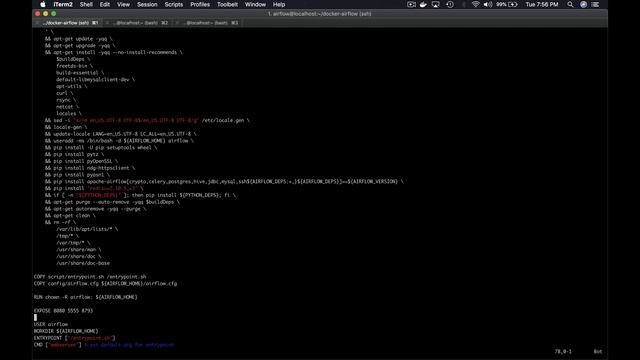This screenshot has height=360, width=640.
Task: Click the 'USER airflow' line
Action: pyautogui.click(x=51, y=324)
